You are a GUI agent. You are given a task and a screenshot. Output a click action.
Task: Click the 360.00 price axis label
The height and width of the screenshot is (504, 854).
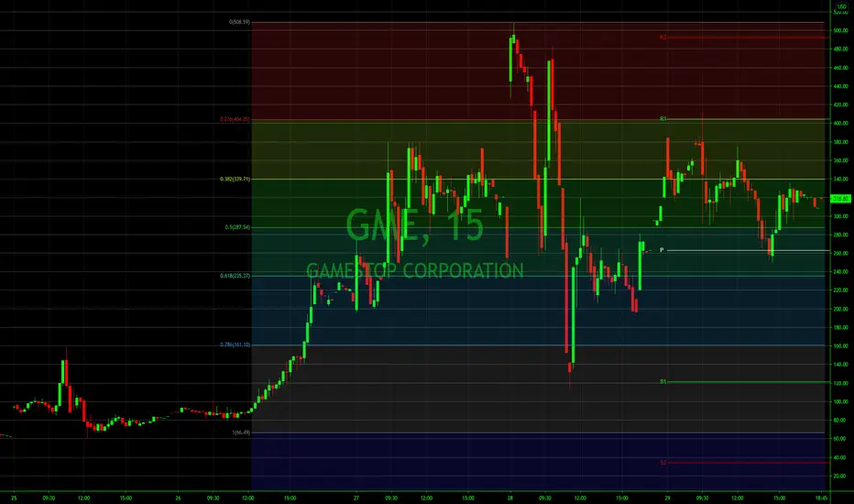(x=840, y=160)
